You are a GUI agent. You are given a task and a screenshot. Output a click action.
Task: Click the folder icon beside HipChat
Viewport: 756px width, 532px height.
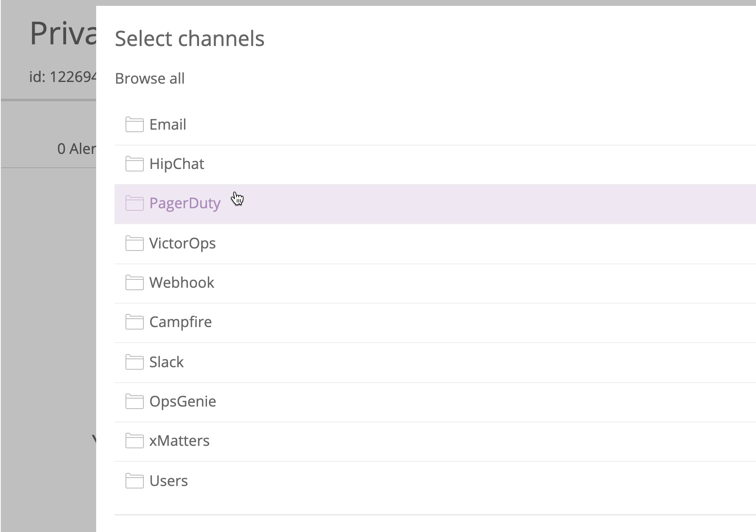[134, 164]
